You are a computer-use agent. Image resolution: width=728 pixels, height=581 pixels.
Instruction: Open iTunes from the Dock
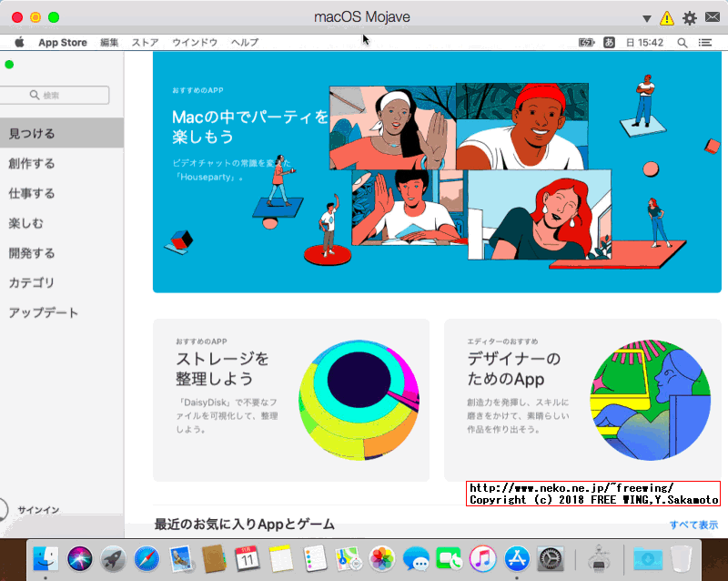click(x=483, y=558)
